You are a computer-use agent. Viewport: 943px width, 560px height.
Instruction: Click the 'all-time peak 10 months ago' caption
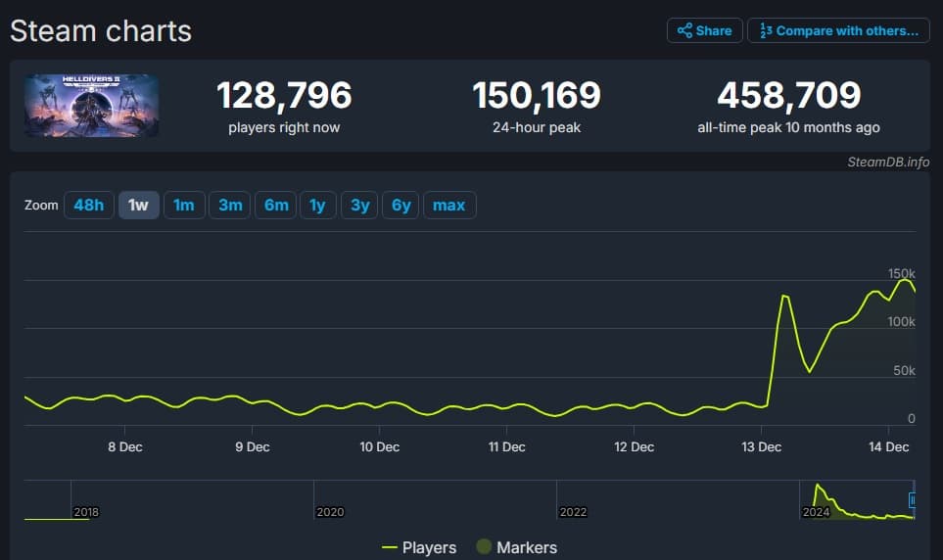click(788, 127)
